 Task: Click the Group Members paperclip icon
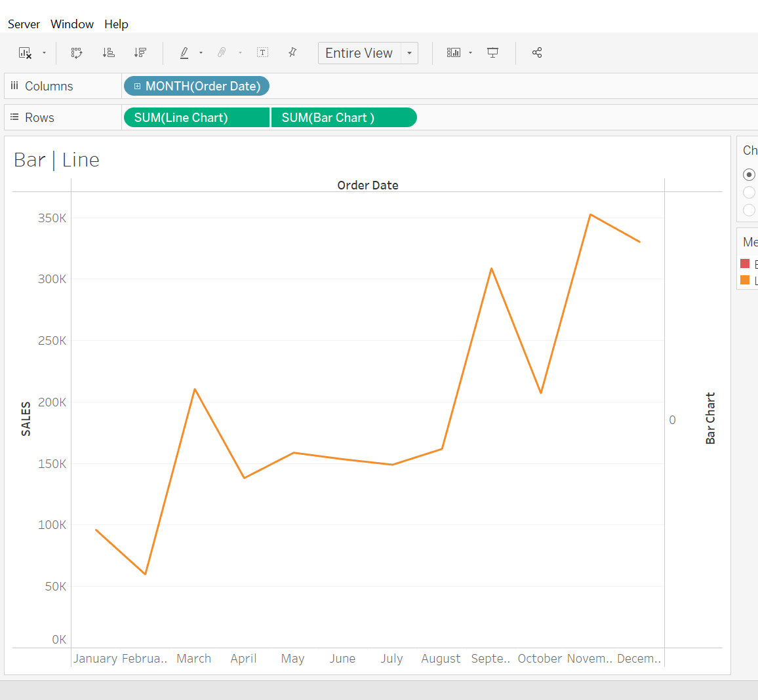point(222,52)
